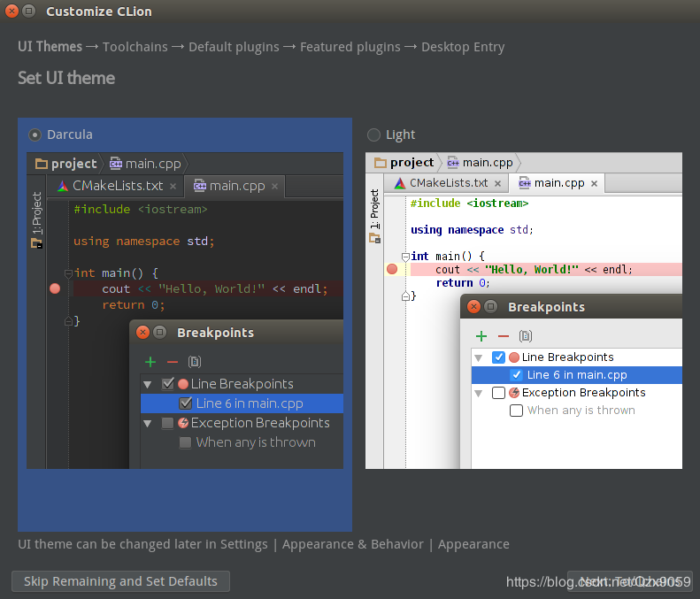Click the group-by icon in Darcula Breakpoints toolbar
This screenshot has width=700, height=599.
point(195,362)
